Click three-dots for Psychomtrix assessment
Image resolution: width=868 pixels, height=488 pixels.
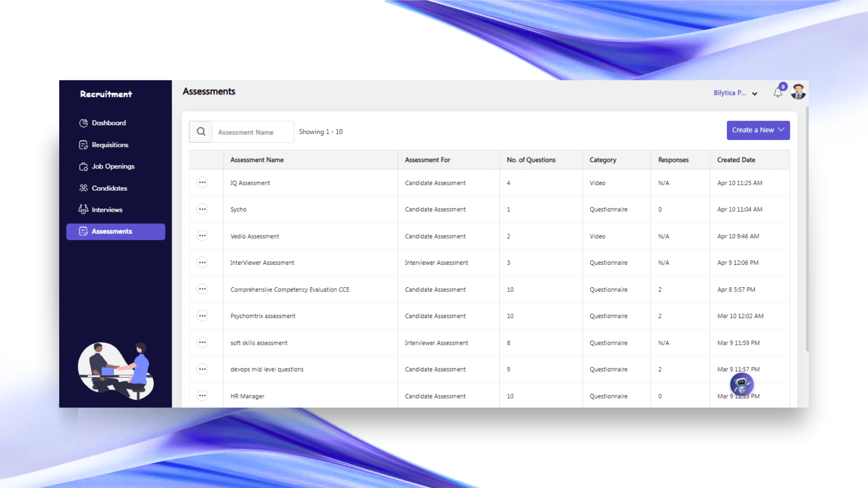[202, 316]
